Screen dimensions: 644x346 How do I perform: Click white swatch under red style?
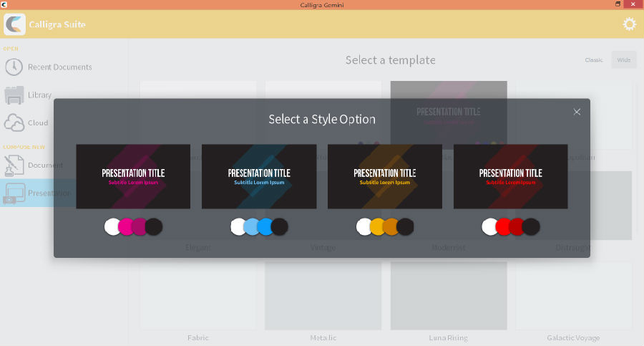pos(488,226)
